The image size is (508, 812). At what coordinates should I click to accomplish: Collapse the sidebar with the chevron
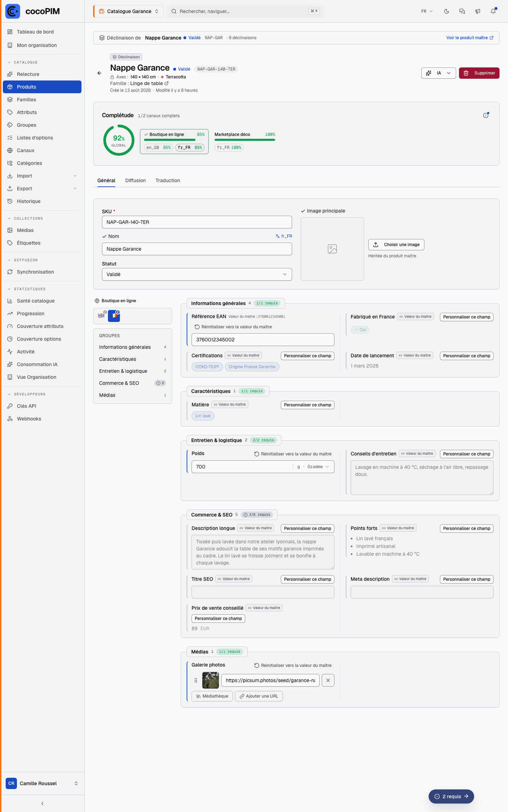coord(42,804)
